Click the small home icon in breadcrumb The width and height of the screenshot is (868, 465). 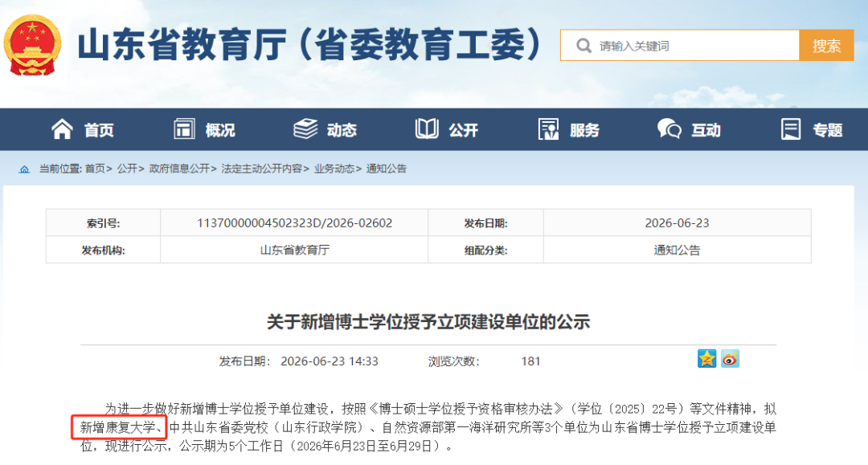click(24, 169)
